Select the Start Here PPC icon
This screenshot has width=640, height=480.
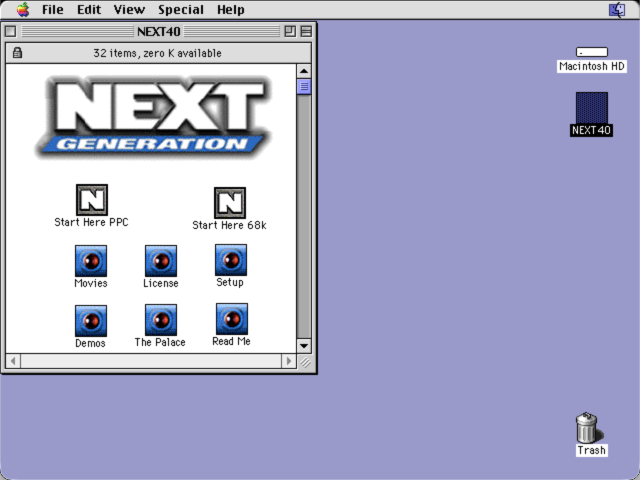pyautogui.click(x=92, y=200)
